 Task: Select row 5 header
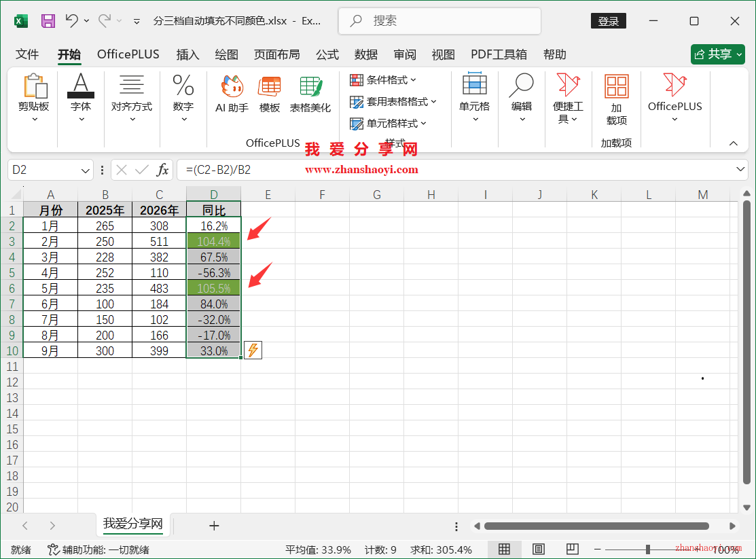pos(12,273)
